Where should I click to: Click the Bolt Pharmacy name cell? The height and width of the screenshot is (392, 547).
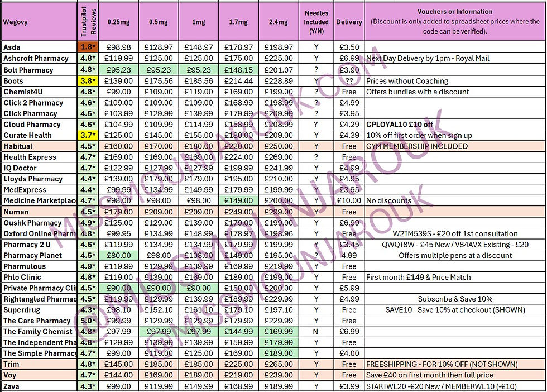pos(39,70)
